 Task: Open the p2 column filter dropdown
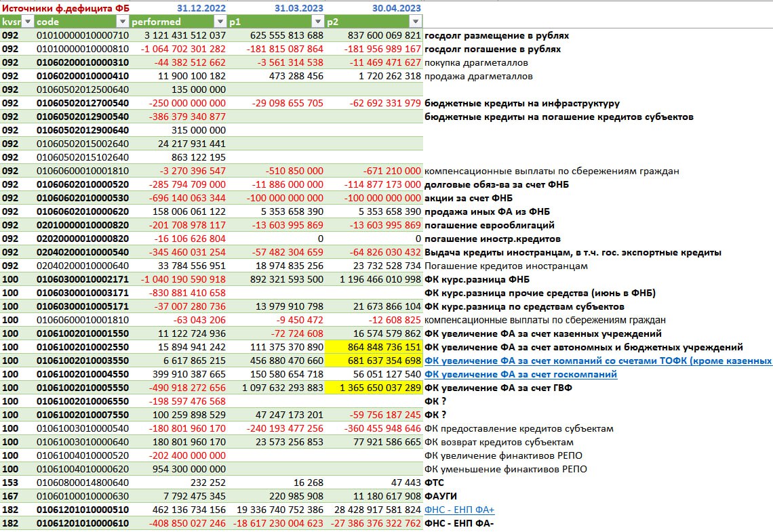pyautogui.click(x=416, y=22)
